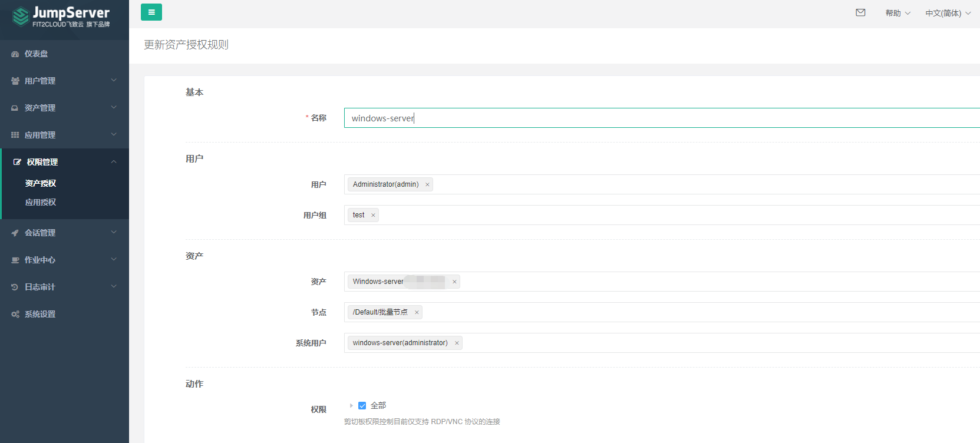Click the users icon next to 用户管理

pyautogui.click(x=15, y=81)
